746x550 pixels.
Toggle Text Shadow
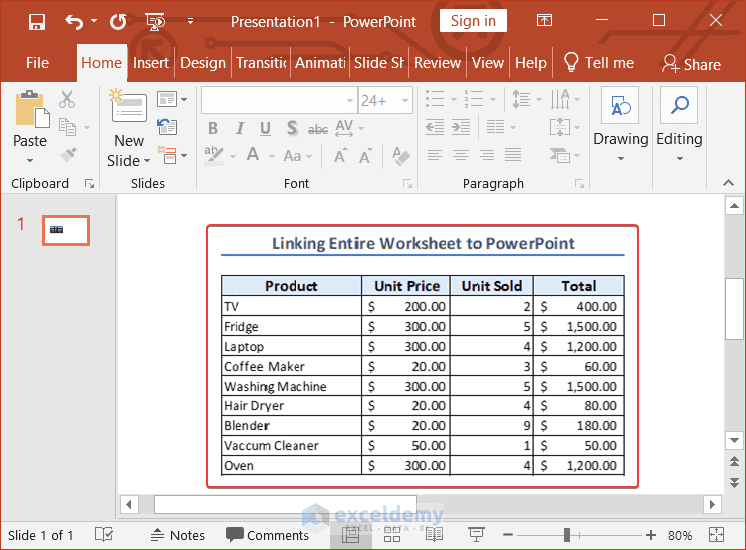point(292,128)
